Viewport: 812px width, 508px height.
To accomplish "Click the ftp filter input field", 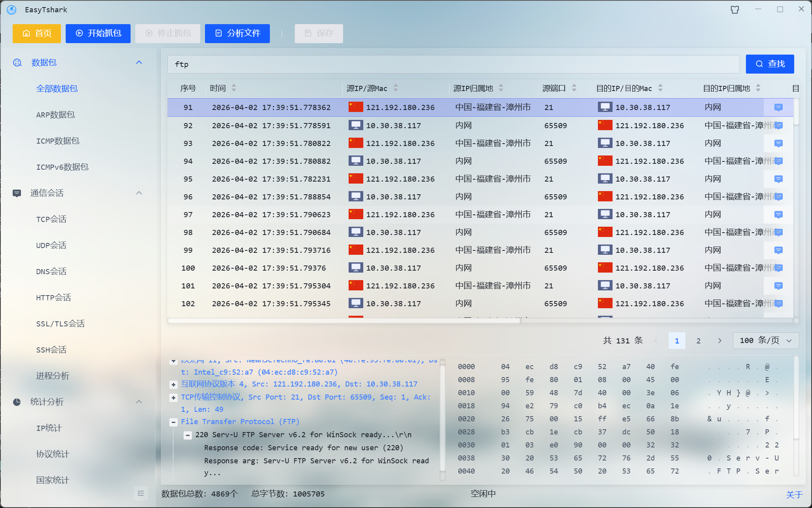I will 453,64.
